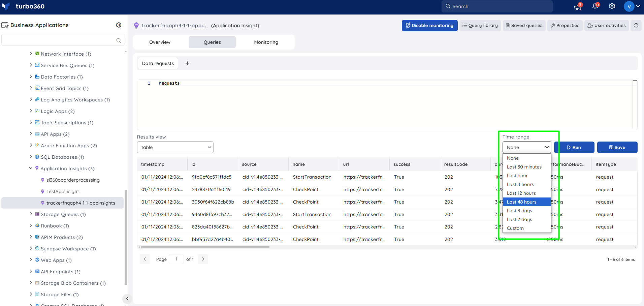Choose Last 48 hours time range
This screenshot has width=644, height=306.
(x=527, y=202)
